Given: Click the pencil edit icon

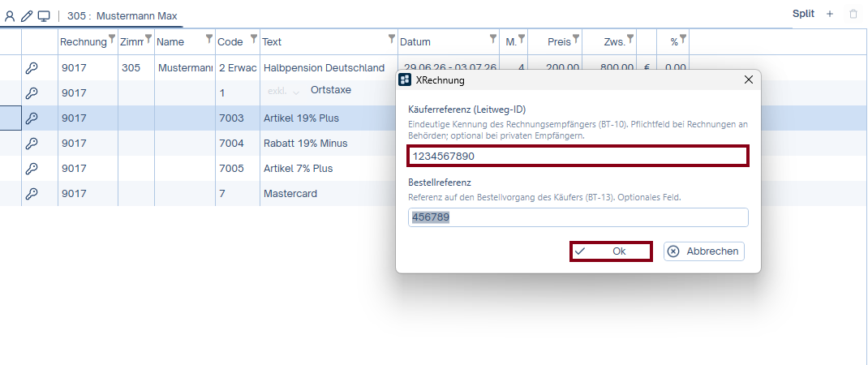Looking at the screenshot, I should pyautogui.click(x=27, y=16).
